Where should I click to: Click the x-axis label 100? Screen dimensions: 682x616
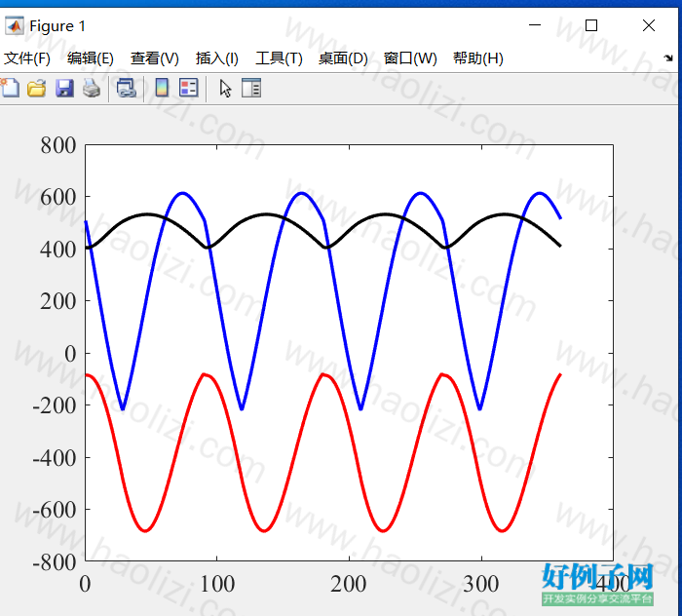click(216, 584)
